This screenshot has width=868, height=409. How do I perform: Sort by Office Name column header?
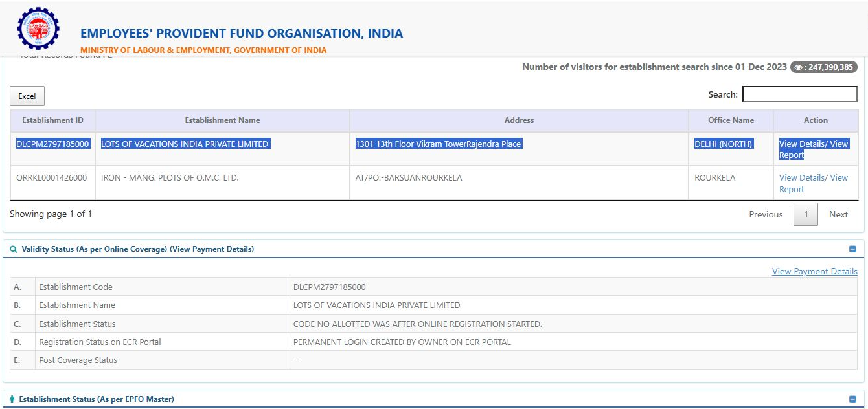[x=731, y=120]
